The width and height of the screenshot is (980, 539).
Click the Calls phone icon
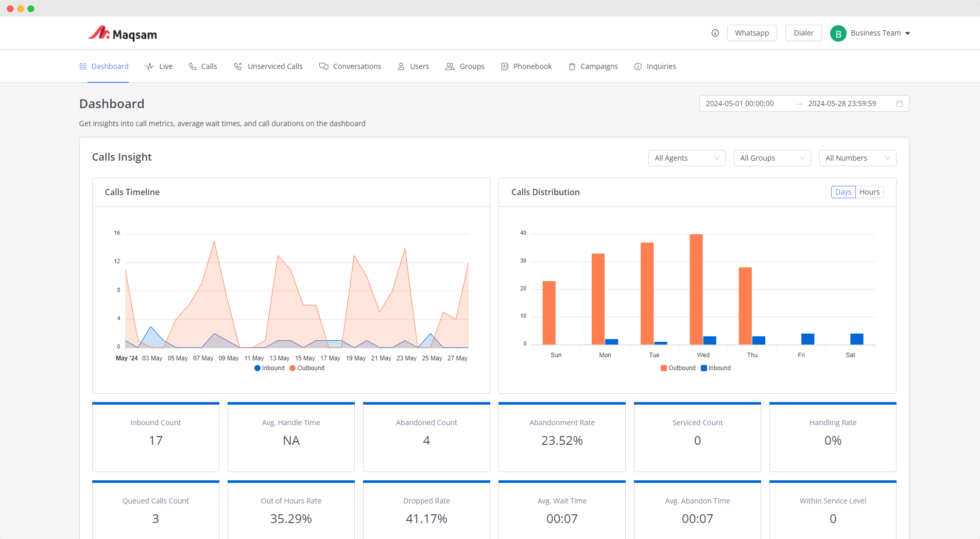click(x=193, y=66)
